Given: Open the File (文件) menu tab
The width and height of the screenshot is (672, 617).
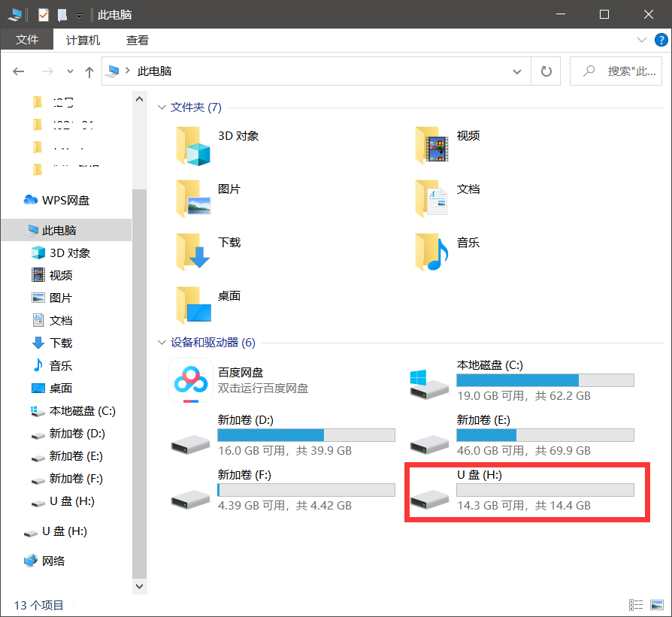Looking at the screenshot, I should coord(27,40).
